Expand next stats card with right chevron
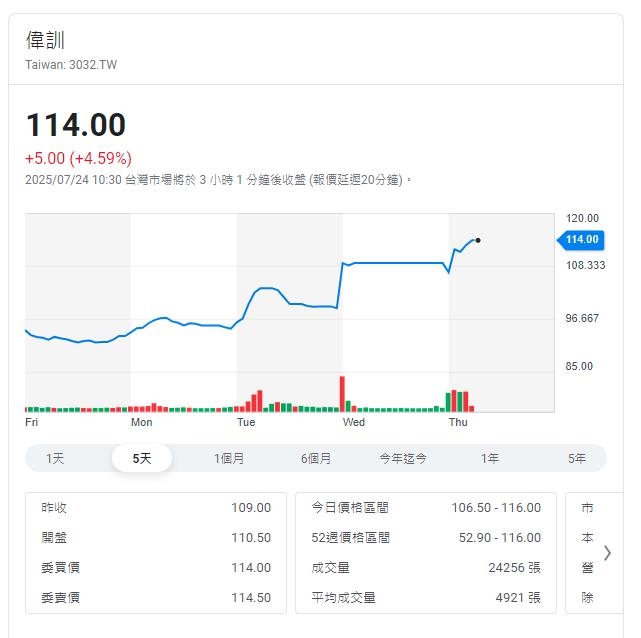Viewport: 641px width, 638px height. 607,552
